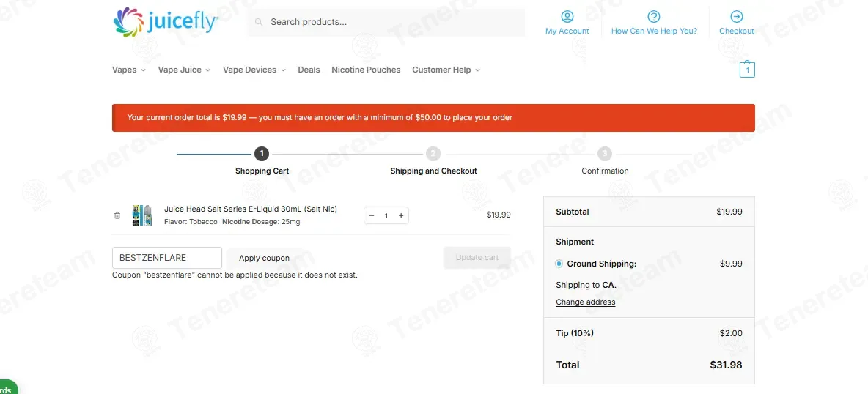Click the Tip (10%) label

tap(575, 333)
